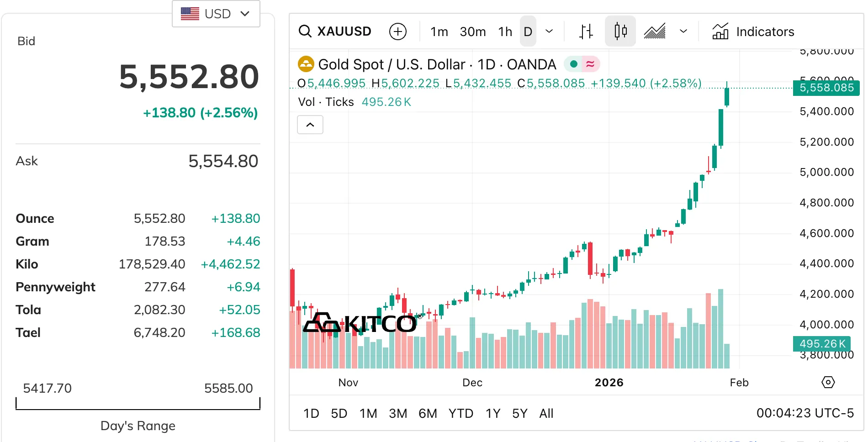The height and width of the screenshot is (442, 868).
Task: Open the Indicators panel
Action: click(x=753, y=32)
